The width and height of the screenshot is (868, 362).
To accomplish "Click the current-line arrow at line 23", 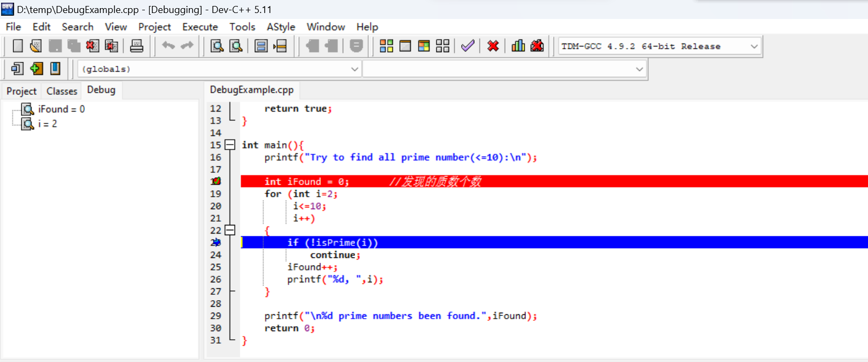I will (x=216, y=243).
